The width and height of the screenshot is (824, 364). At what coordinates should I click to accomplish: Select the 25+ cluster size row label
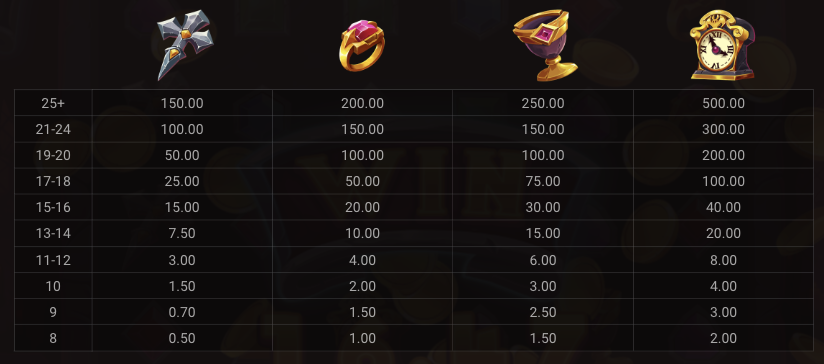[x=53, y=103]
